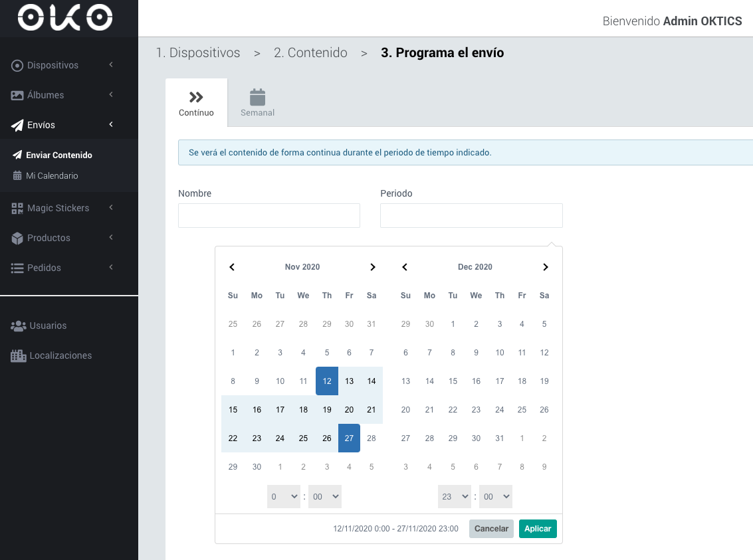Open the end minutes dropdown showing 00
The width and height of the screenshot is (753, 560).
[496, 497]
